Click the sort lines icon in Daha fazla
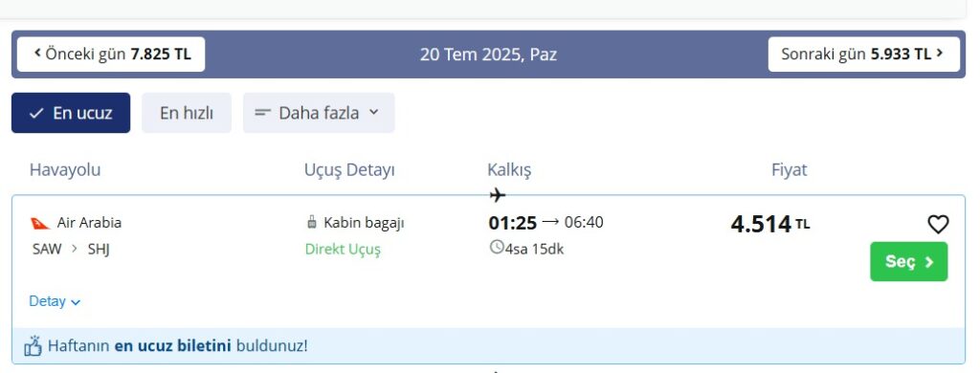 click(263, 113)
